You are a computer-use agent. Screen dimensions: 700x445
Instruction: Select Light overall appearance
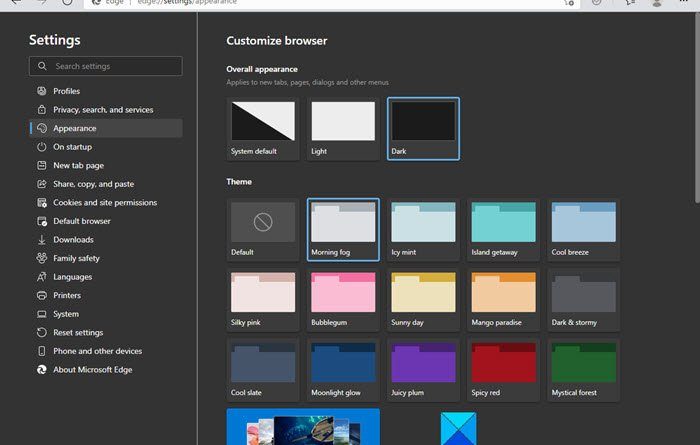[343, 129]
